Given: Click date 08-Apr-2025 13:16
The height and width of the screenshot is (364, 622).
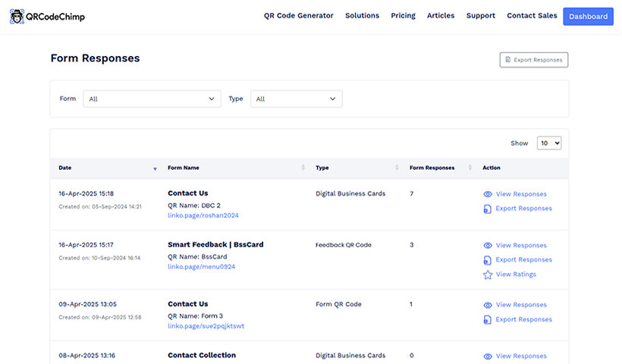Looking at the screenshot, I should click(x=87, y=355).
